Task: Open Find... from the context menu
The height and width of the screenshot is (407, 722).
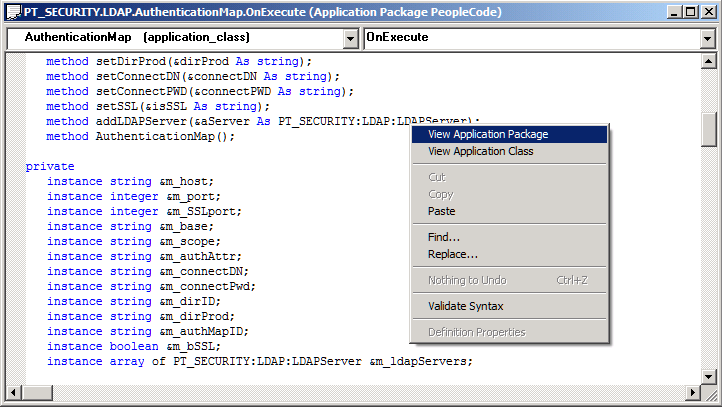Action: coord(443,237)
